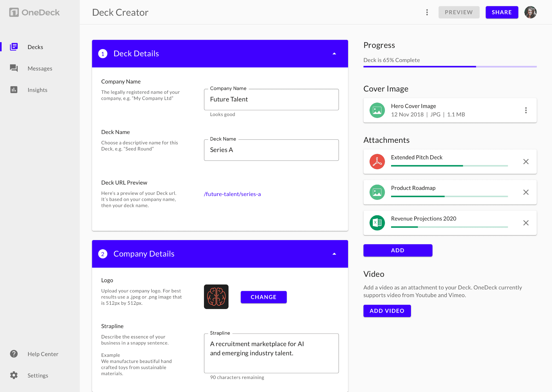Go to Insights in the sidebar
Screen dimensions: 552x392
pyautogui.click(x=37, y=90)
